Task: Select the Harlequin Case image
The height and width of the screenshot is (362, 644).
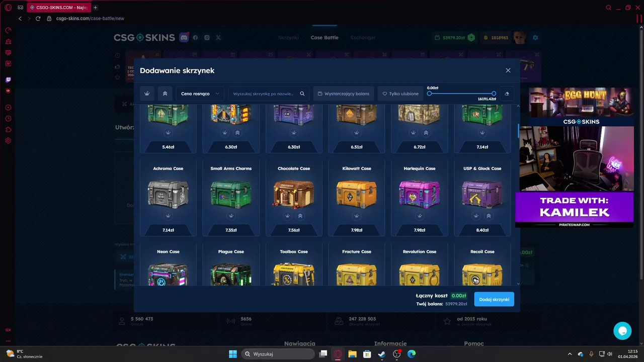Action: (420, 194)
